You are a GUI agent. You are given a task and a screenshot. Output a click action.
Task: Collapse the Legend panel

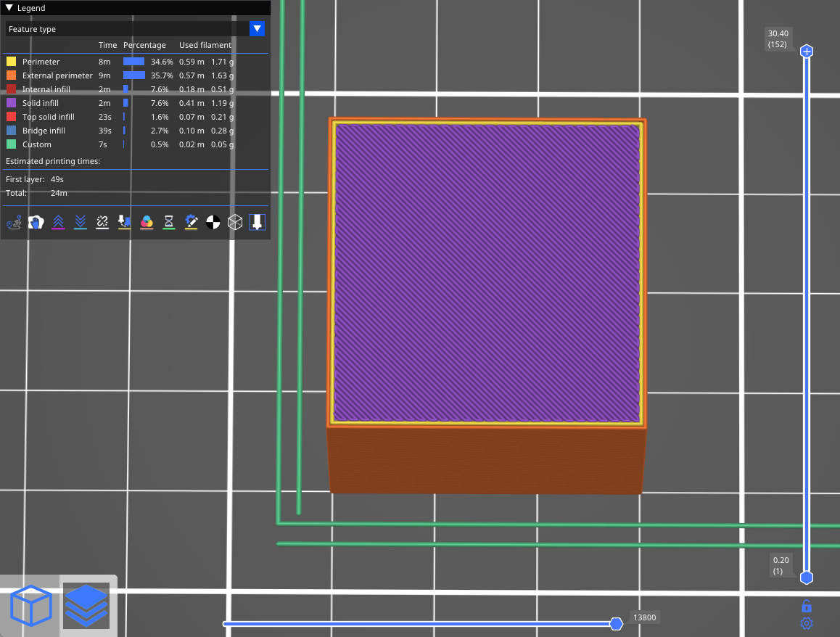click(x=9, y=8)
